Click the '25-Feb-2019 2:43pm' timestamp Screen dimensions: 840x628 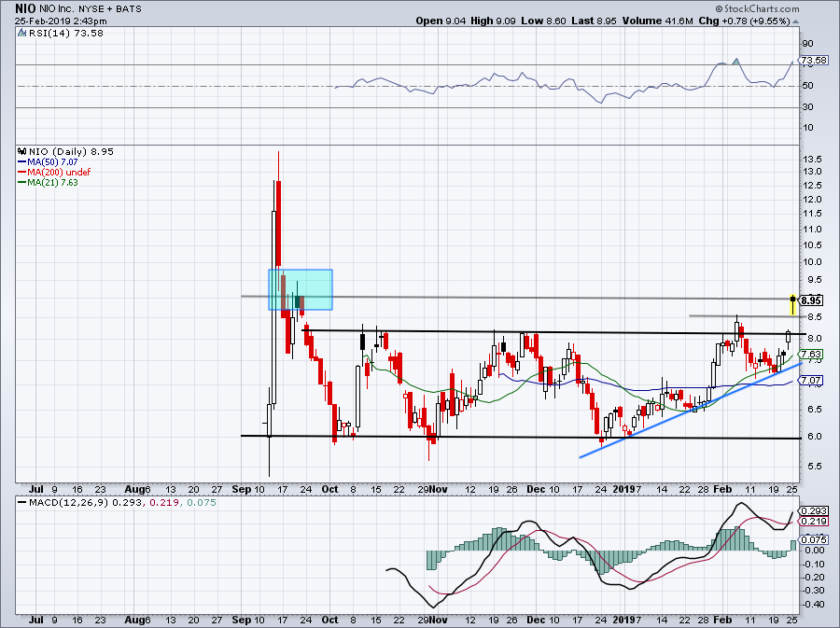coord(61,21)
